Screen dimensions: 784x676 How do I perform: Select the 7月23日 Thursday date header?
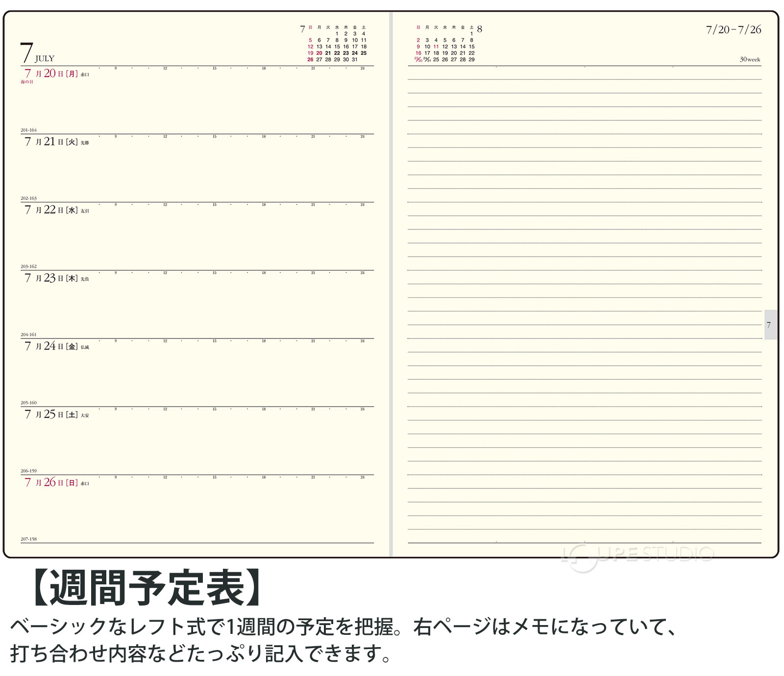56,278
